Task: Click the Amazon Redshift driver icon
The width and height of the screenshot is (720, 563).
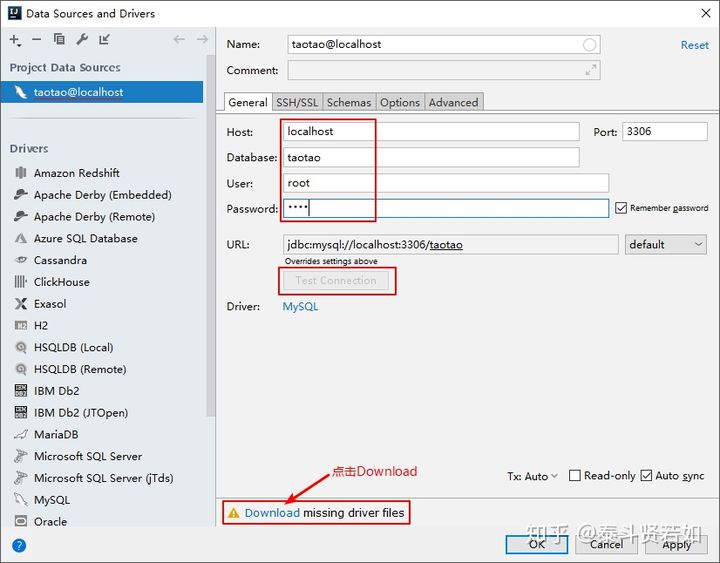Action: coord(21,173)
